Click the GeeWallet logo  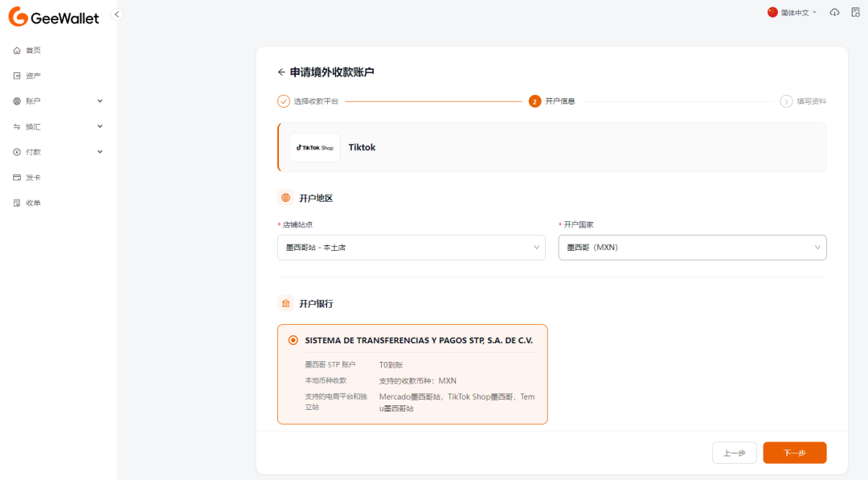tap(54, 17)
